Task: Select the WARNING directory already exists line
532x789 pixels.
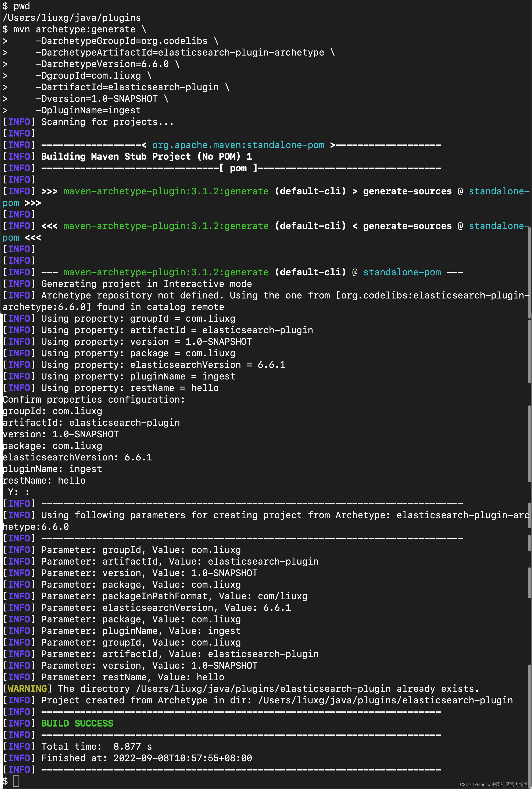Action: pos(238,689)
